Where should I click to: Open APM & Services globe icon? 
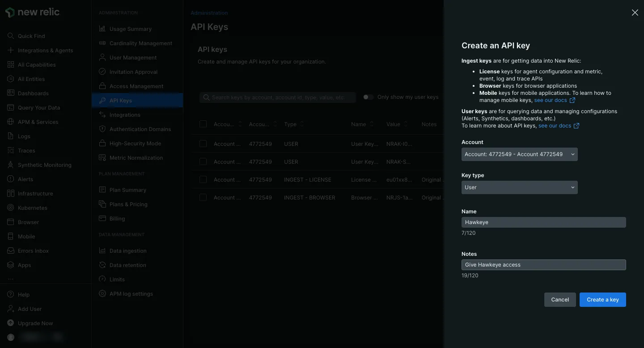(x=11, y=122)
